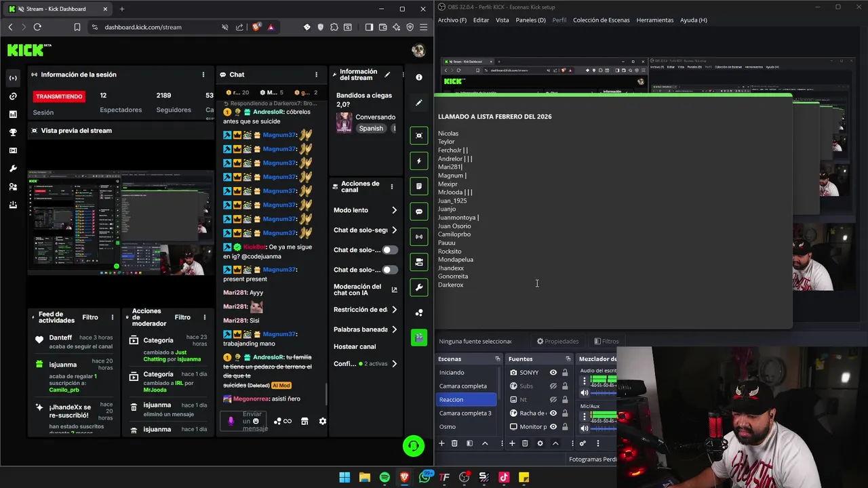Screen dimensions: 868x488
Task: Select the Camara completa 3 scene
Action: (467, 413)
